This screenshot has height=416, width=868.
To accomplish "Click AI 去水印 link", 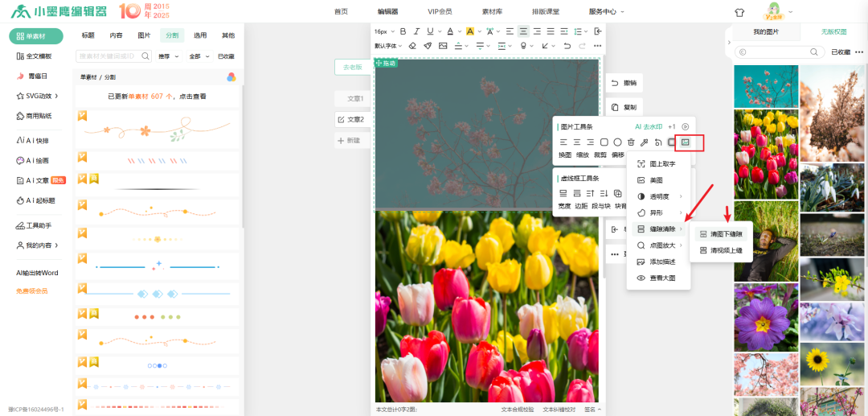I will click(x=649, y=126).
